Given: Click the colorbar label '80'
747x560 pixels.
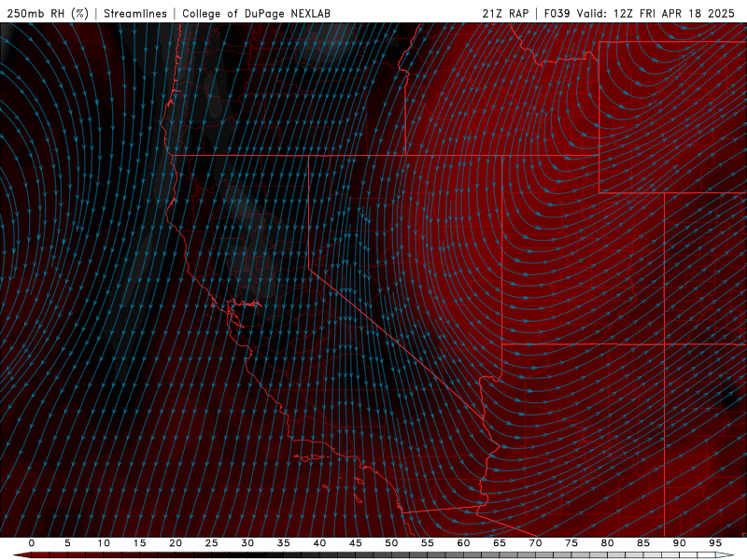Looking at the screenshot, I should (x=607, y=543).
